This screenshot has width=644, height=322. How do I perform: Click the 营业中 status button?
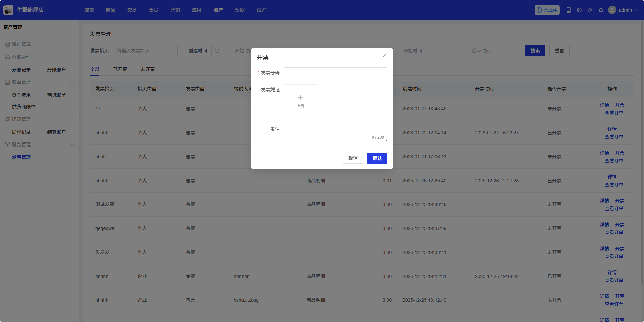point(547,10)
